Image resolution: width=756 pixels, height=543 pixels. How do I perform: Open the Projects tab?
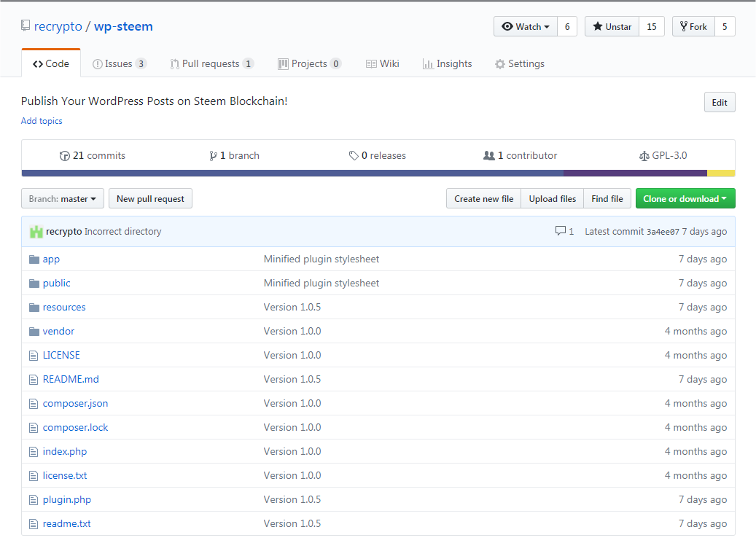tap(310, 63)
